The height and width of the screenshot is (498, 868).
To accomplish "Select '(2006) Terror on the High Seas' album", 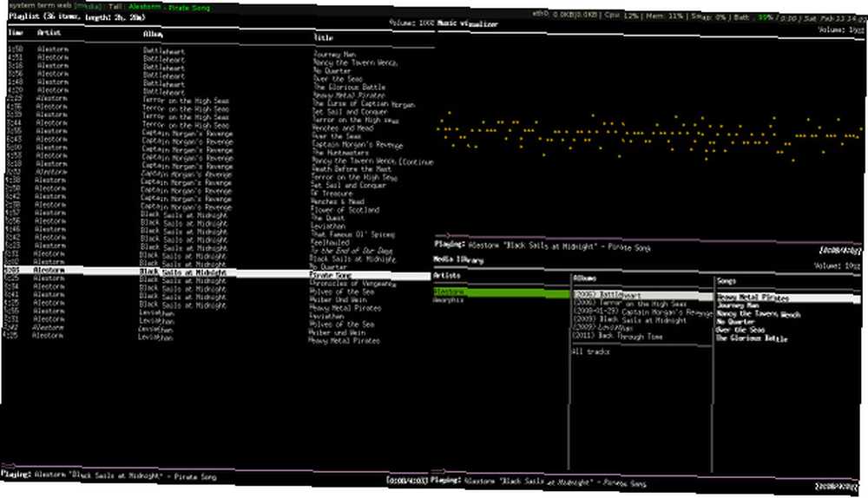I will 629,304.
